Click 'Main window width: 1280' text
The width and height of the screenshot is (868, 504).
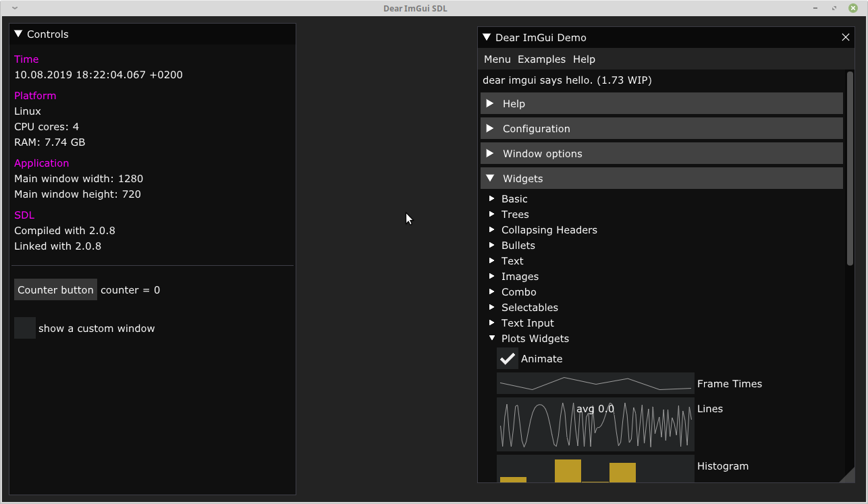pos(79,179)
